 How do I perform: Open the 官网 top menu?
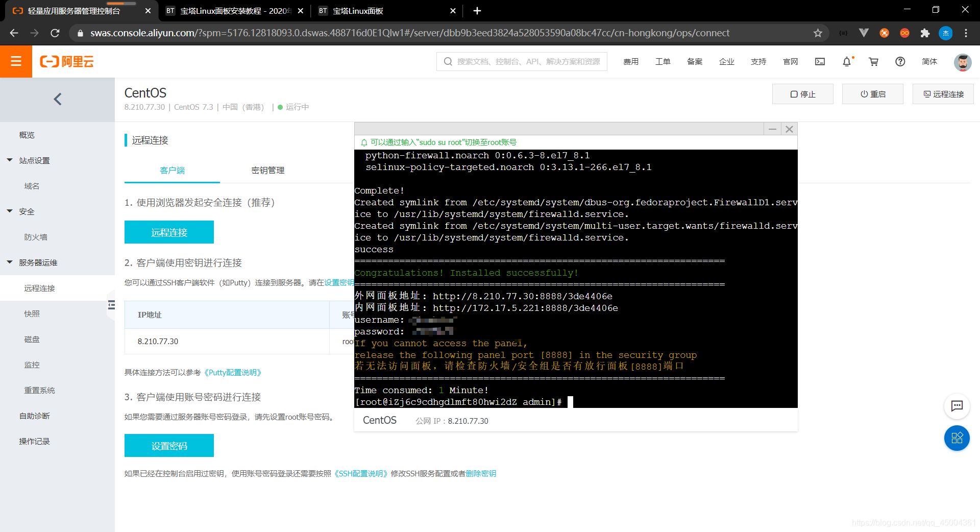tap(790, 62)
